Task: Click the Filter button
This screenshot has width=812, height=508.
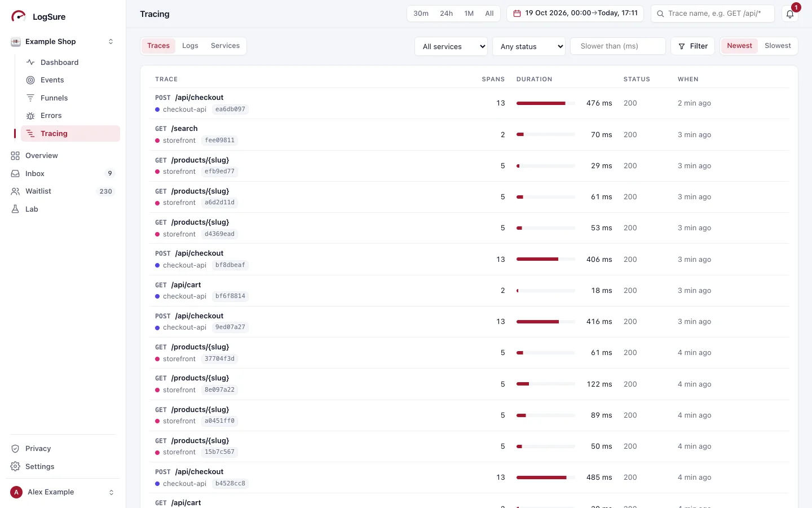Action: (x=692, y=46)
